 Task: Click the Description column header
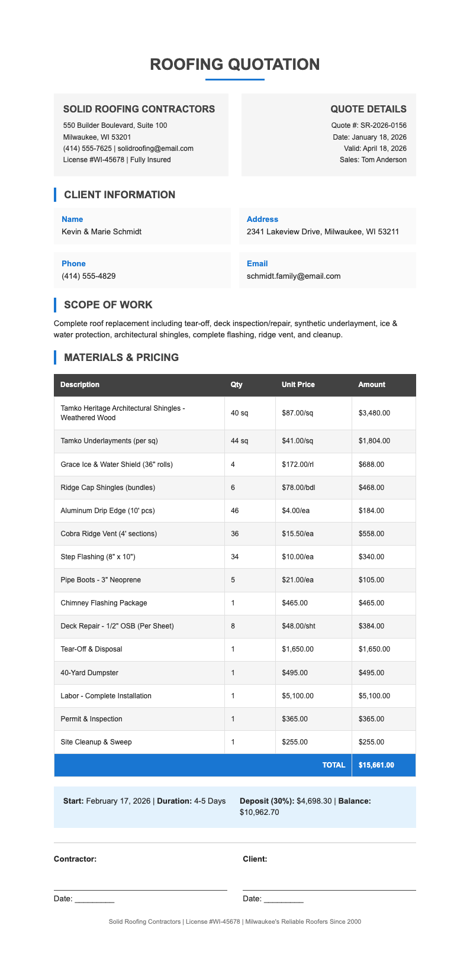tap(80, 385)
